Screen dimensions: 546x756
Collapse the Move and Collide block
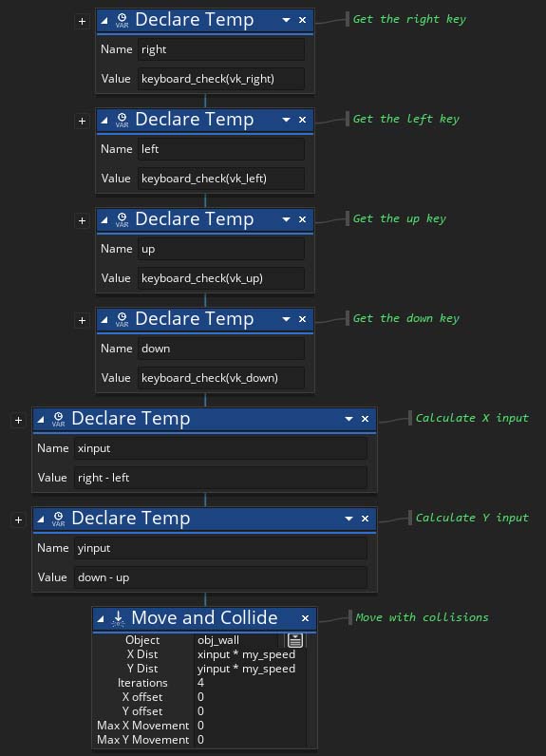pyautogui.click(x=101, y=618)
